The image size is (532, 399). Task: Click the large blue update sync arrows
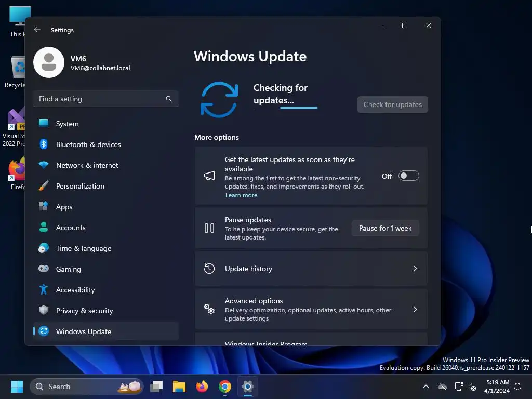219,99
